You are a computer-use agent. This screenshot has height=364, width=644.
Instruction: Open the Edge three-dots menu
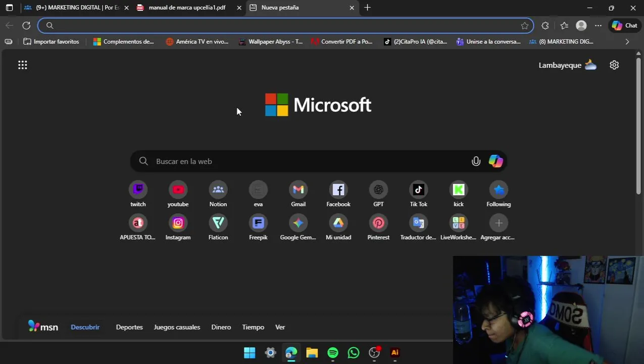pos(598,25)
